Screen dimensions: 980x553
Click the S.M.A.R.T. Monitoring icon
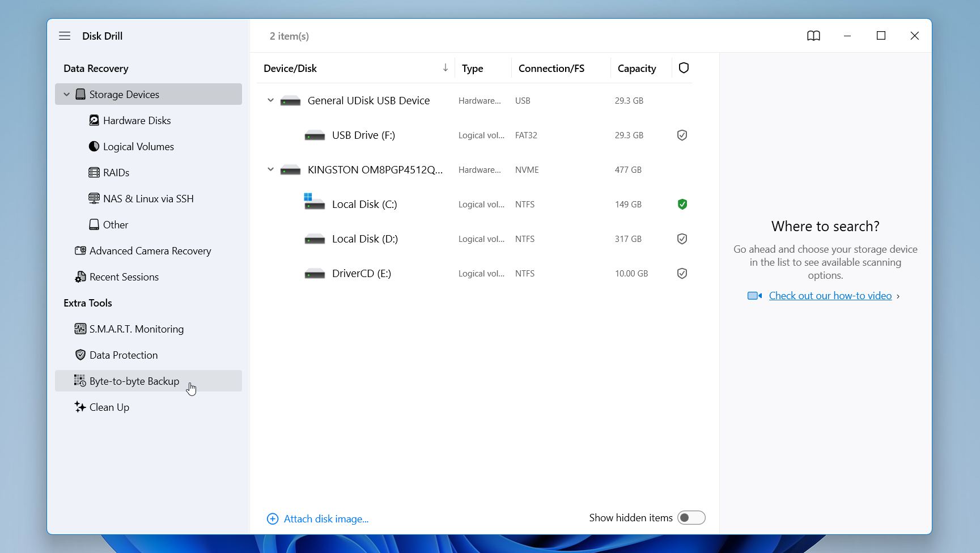(80, 329)
